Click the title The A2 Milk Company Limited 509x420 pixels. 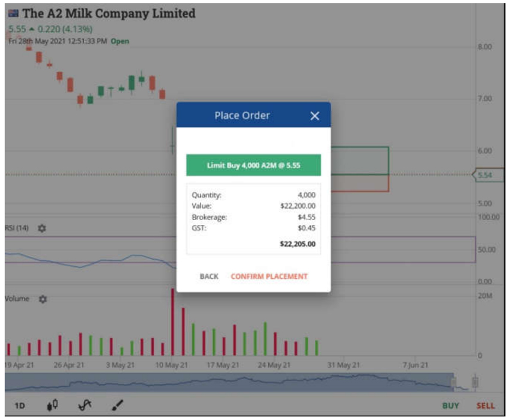coord(109,13)
